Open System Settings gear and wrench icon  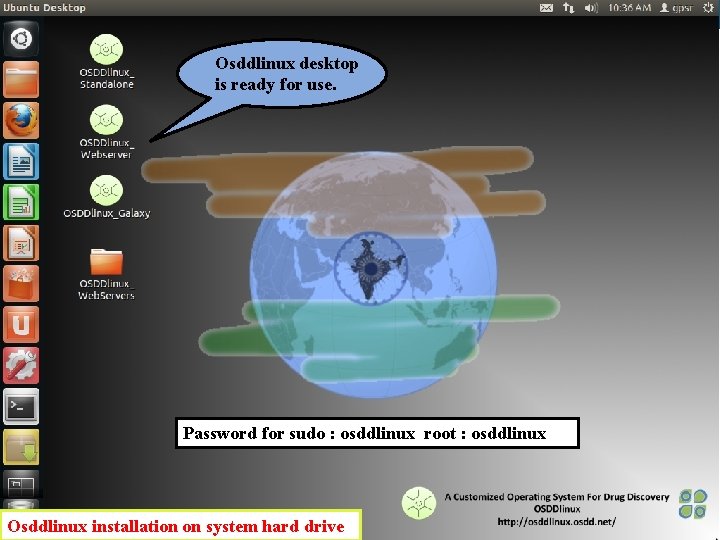tap(21, 366)
